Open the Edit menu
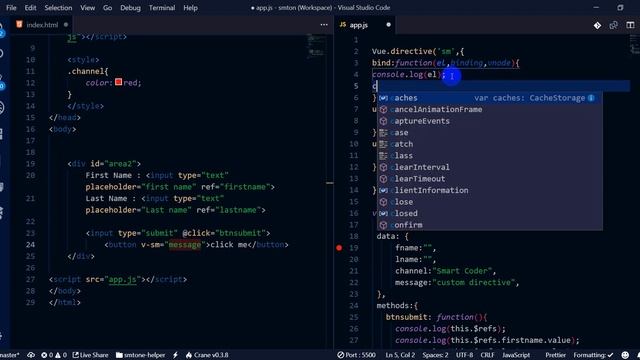 30,8
